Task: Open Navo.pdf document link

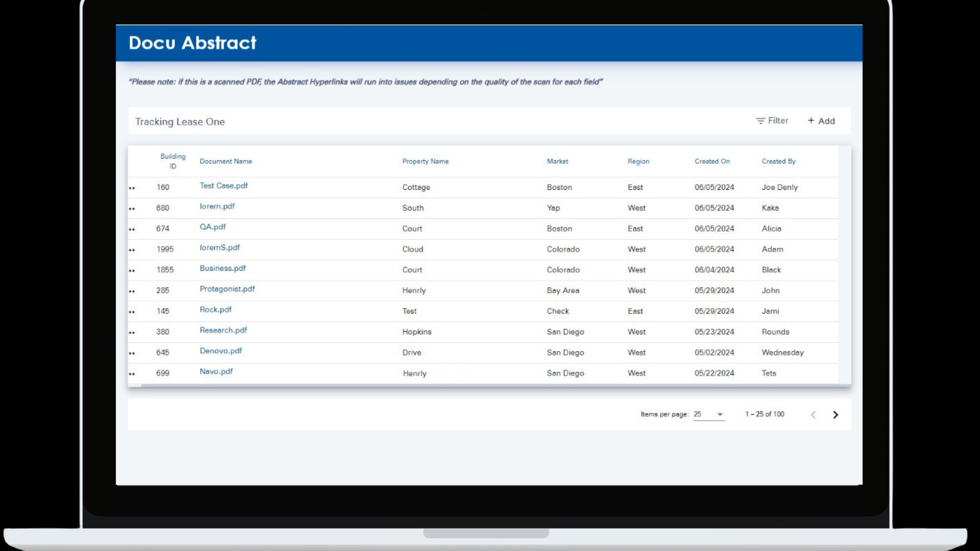Action: point(216,371)
